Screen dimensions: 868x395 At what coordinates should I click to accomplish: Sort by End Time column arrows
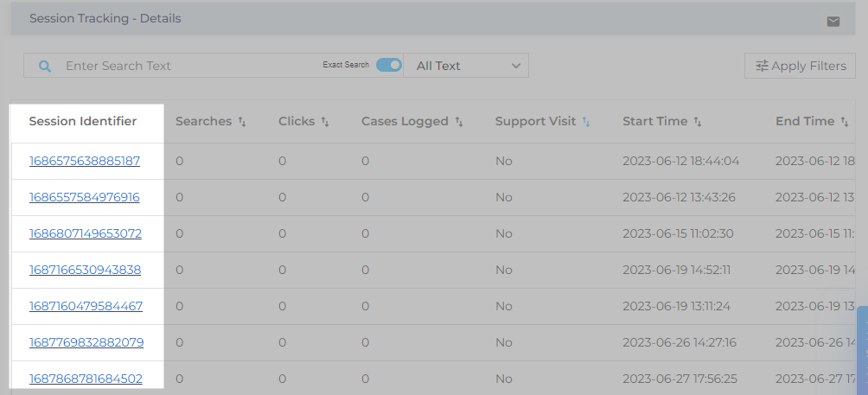click(x=845, y=122)
